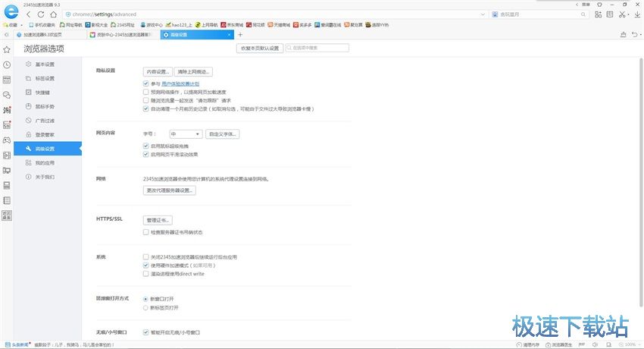The width and height of the screenshot is (644, 349).
Task: Click the calendar icon in left sidebar
Action: pos(7,80)
